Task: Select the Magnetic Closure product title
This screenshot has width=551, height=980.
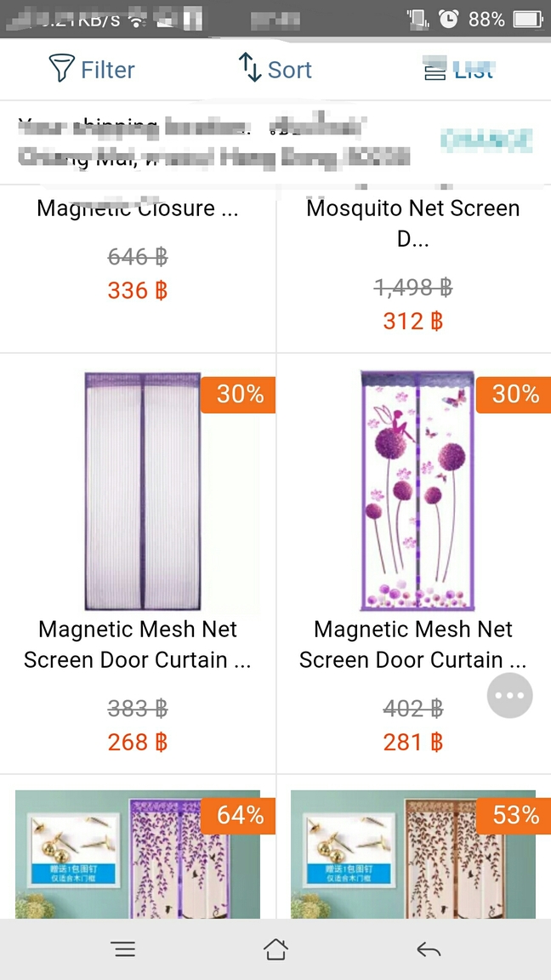Action: (x=138, y=208)
